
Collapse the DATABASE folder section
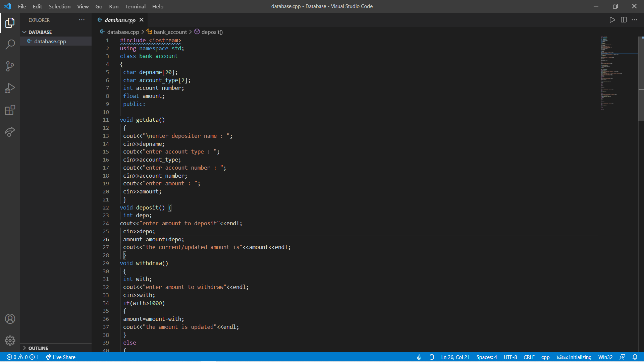(x=24, y=32)
